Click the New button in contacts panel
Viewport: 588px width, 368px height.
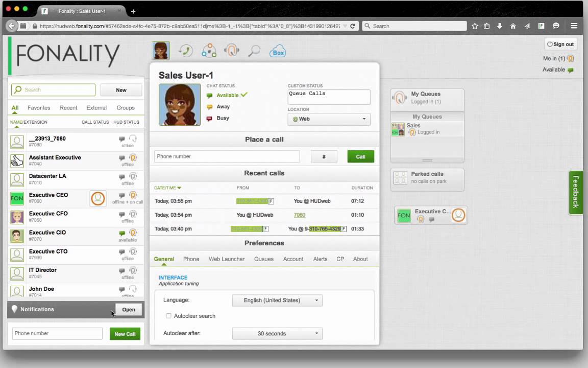[x=121, y=90]
